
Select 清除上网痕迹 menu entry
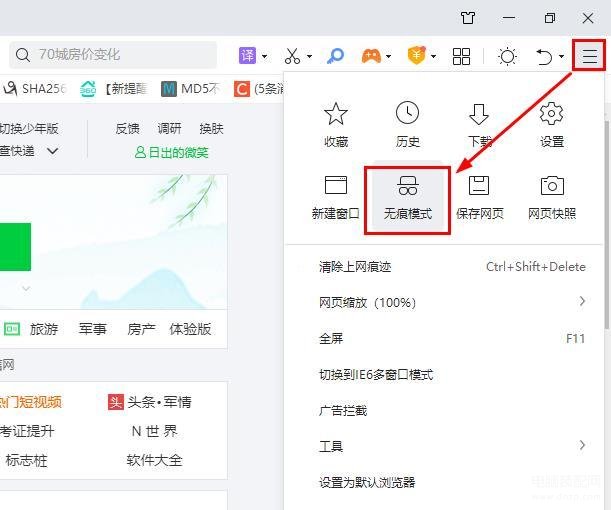pos(355,267)
